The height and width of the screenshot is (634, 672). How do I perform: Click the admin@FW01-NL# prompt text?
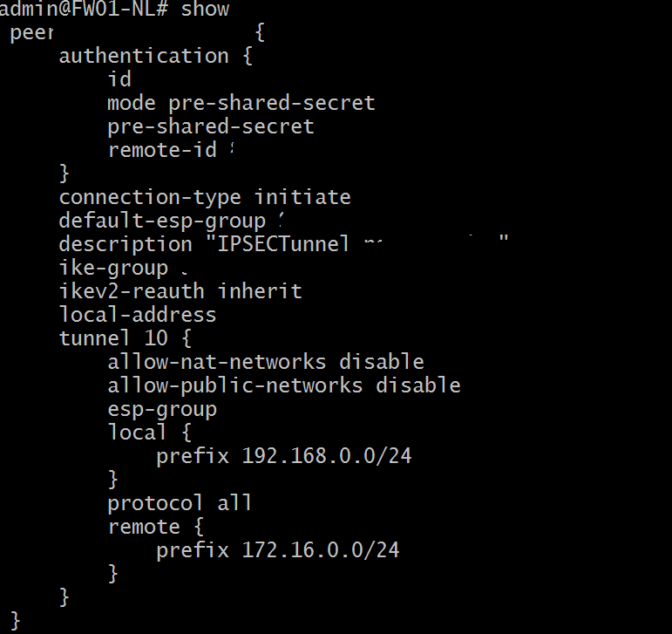click(x=84, y=9)
